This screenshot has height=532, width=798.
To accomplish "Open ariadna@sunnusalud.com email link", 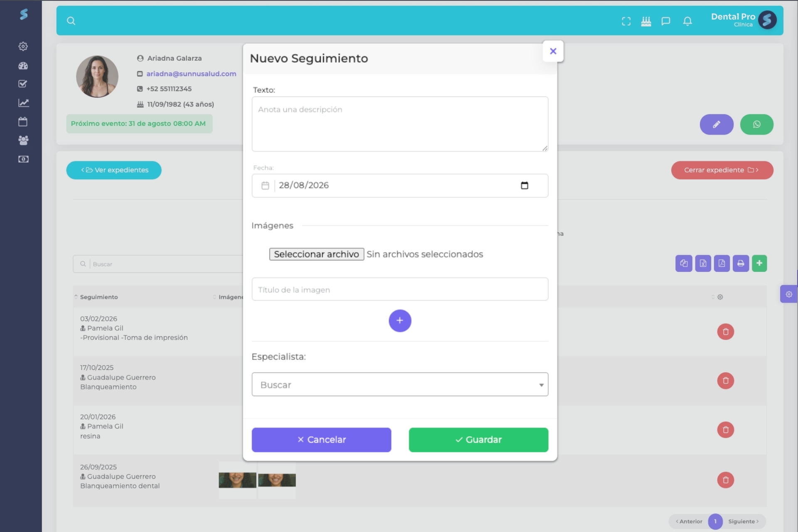I will pos(191,74).
